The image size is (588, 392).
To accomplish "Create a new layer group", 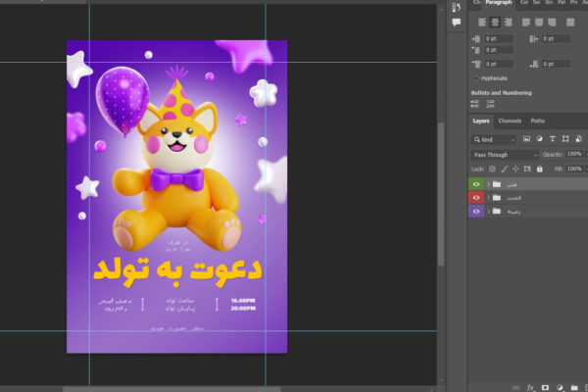I will click(574, 388).
